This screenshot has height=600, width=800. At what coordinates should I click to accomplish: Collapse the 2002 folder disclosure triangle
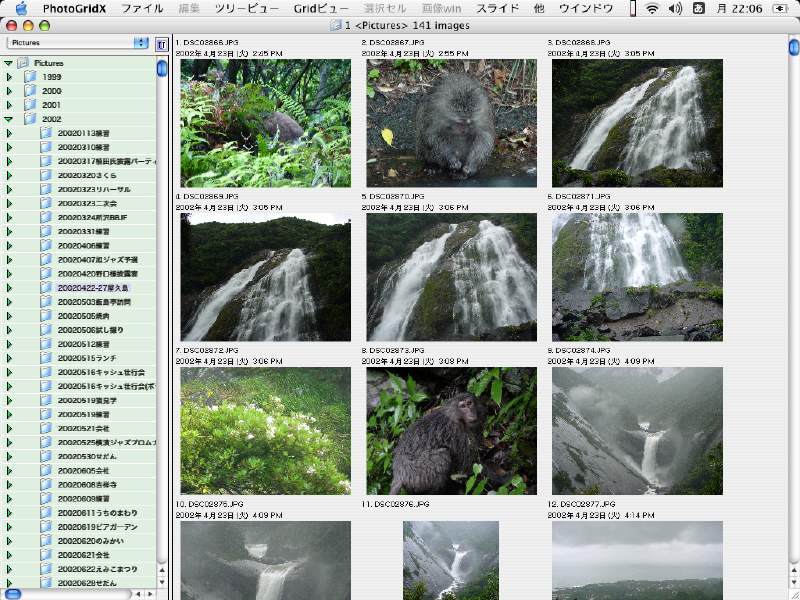[x=9, y=119]
